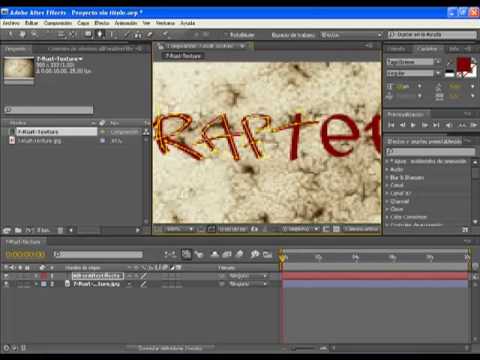Play the composition in Preview panel
480x360 pixels.
click(413, 125)
